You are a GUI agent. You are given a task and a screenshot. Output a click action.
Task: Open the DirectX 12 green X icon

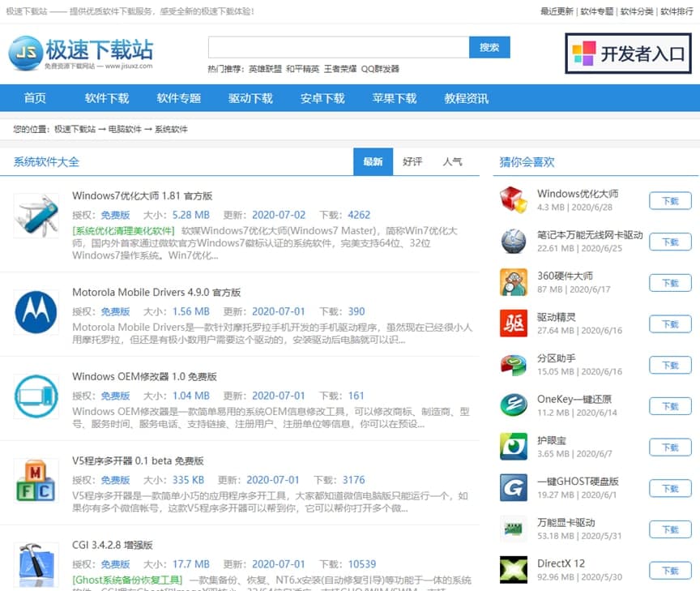click(514, 570)
